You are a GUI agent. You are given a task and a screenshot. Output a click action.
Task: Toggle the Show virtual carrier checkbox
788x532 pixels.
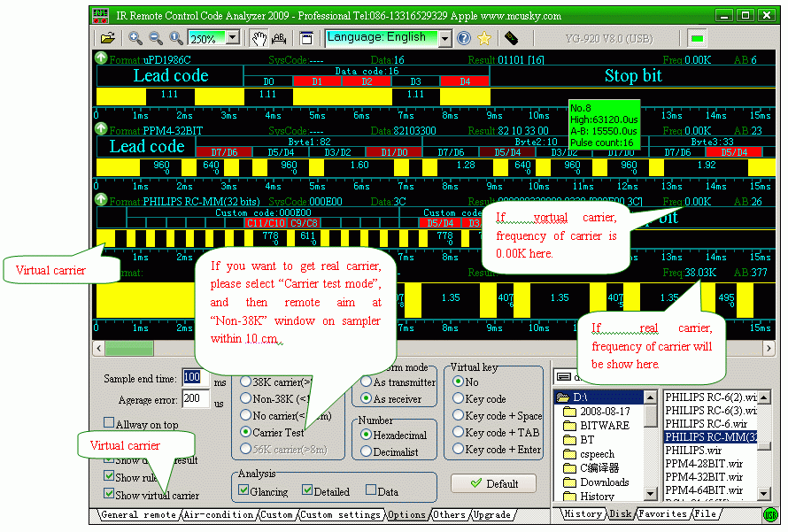[x=109, y=496]
